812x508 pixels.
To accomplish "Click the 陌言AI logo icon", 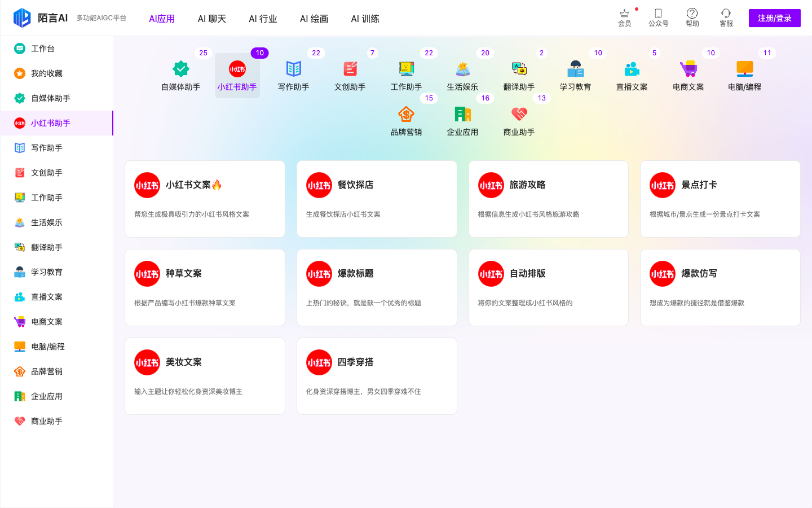I will coord(22,18).
